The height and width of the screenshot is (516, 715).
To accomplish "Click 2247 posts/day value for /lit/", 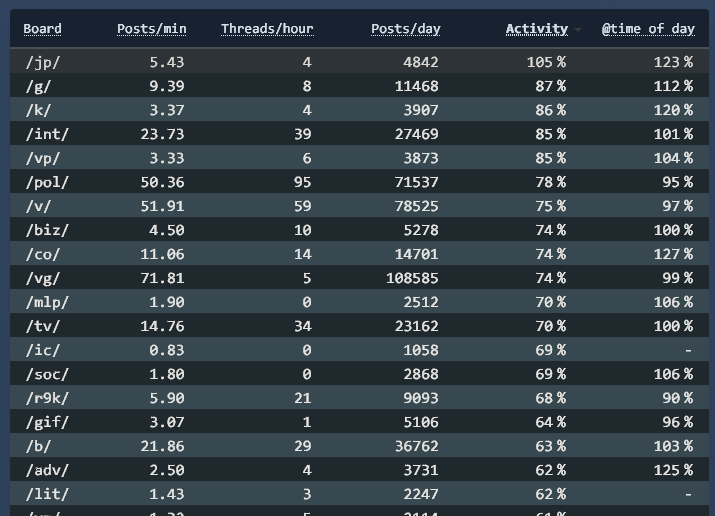I will (421, 494).
